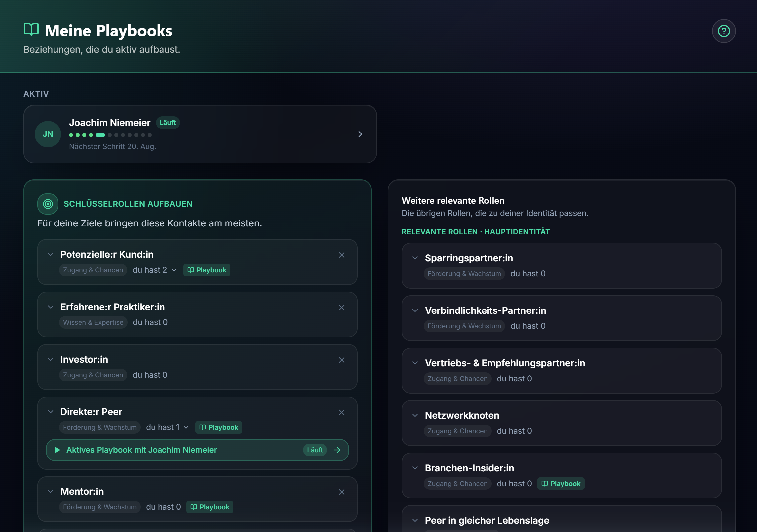Click the 'Weitere relevante Rollen' heading
This screenshot has width=757, height=532.
coord(453,200)
